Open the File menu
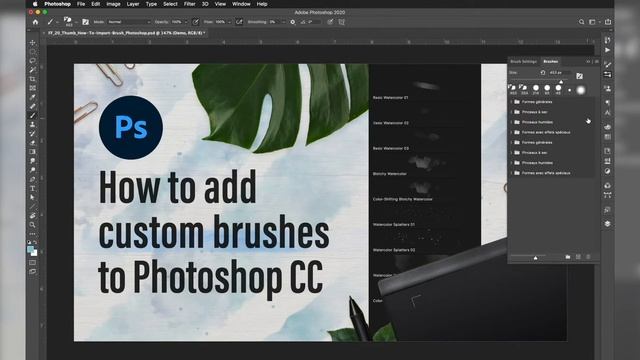This screenshot has width=640, height=360. pyautogui.click(x=81, y=4)
